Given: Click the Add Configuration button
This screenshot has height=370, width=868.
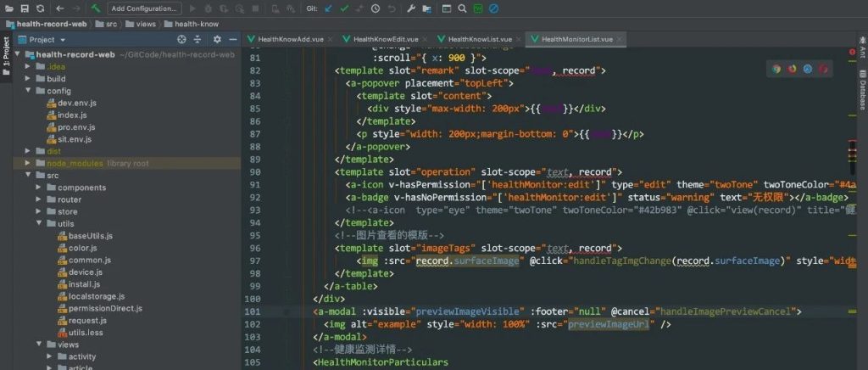Looking at the screenshot, I should (145, 8).
